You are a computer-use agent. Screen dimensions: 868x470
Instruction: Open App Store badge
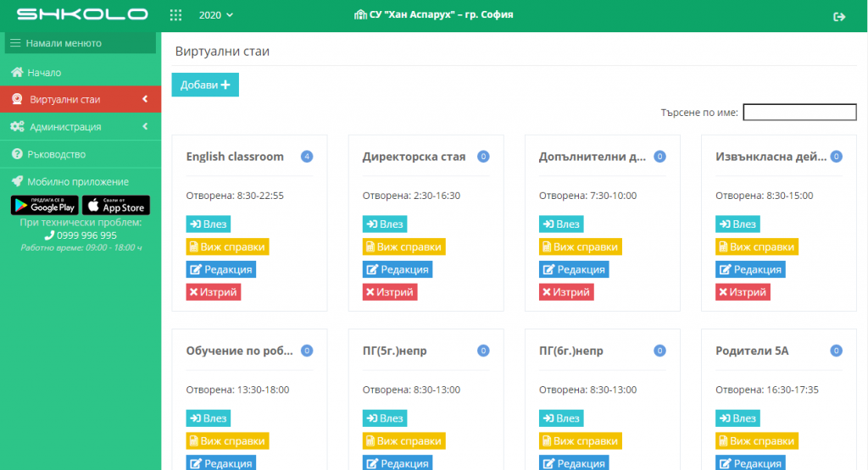tap(116, 205)
